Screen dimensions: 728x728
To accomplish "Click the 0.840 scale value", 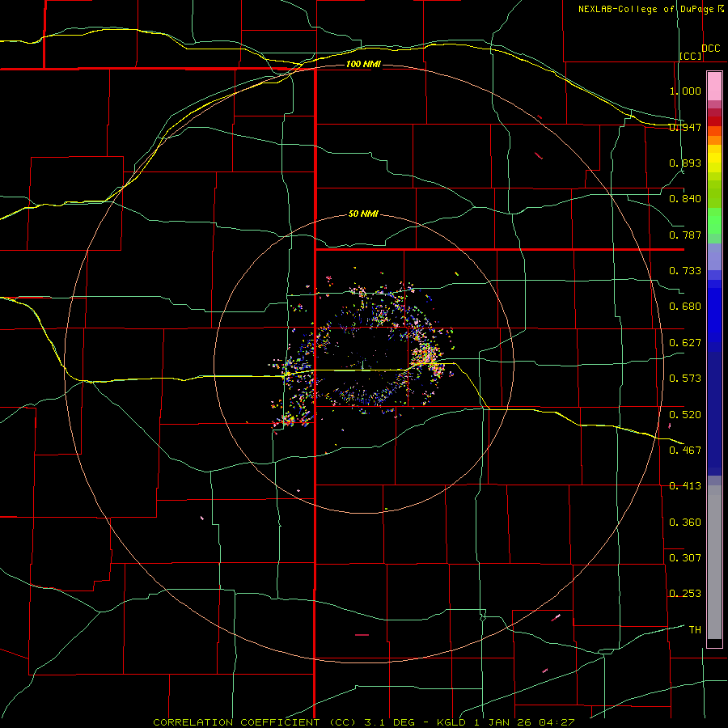I will click(x=685, y=199).
